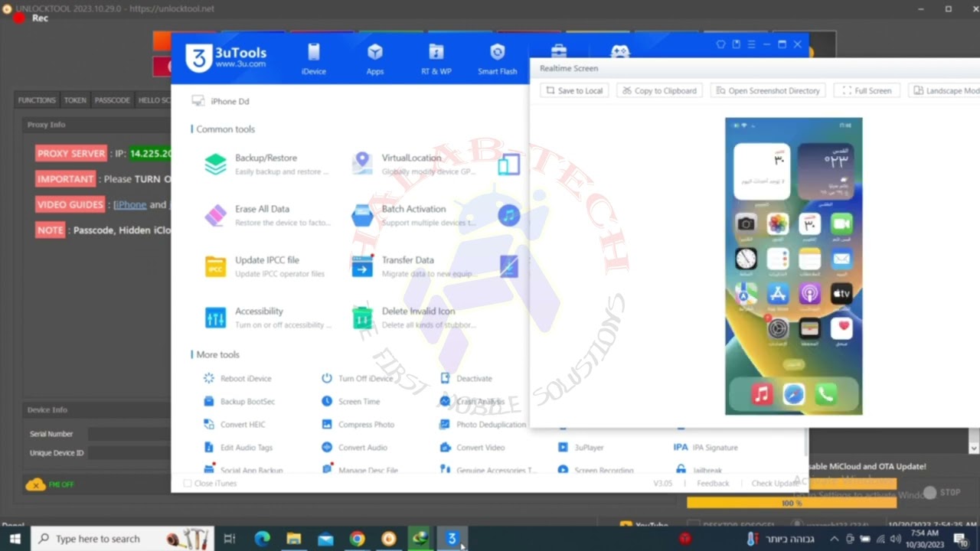The image size is (980, 551).
Task: Click the iPhone video guide link
Action: 130,205
